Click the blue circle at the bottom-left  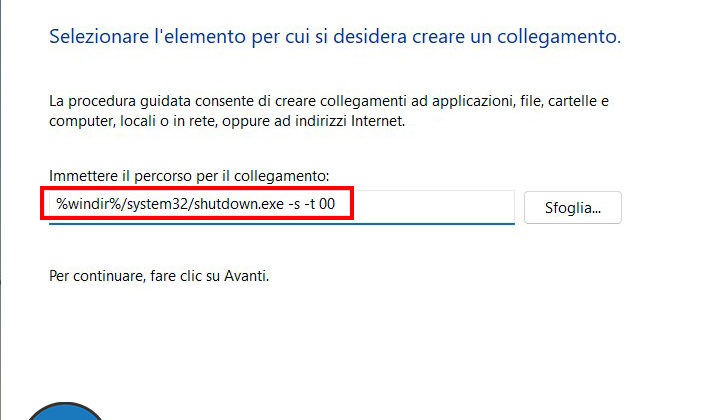tap(65, 412)
